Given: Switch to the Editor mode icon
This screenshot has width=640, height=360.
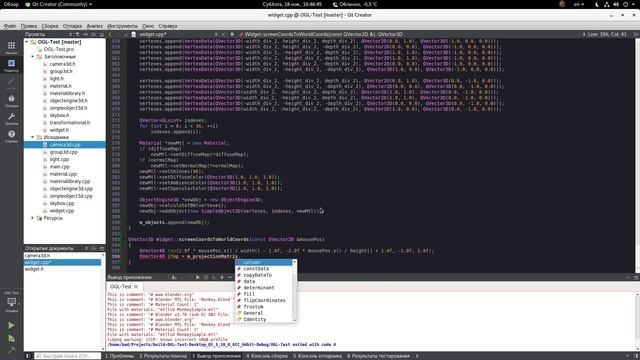Looking at the screenshot, I should (11, 63).
